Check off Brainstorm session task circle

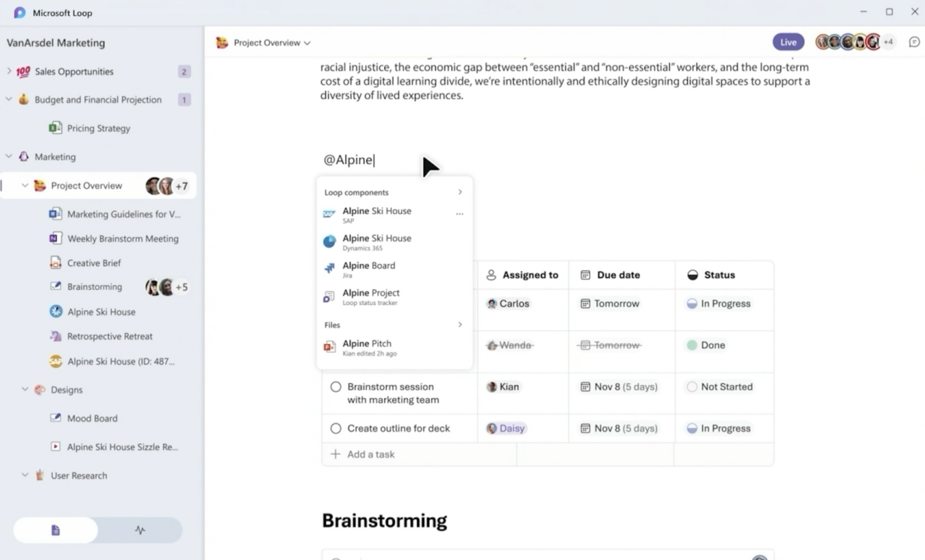tap(335, 387)
